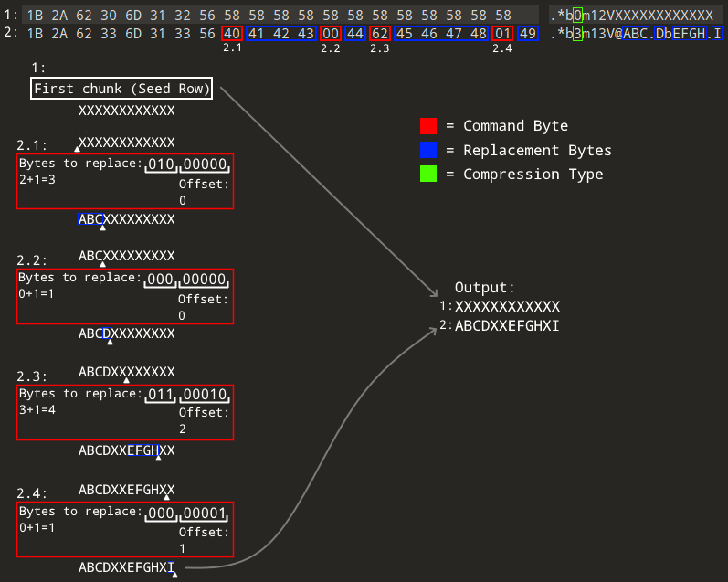The height and width of the screenshot is (582, 728).
Task: Click the green Compression Type legend swatch
Action: [428, 174]
